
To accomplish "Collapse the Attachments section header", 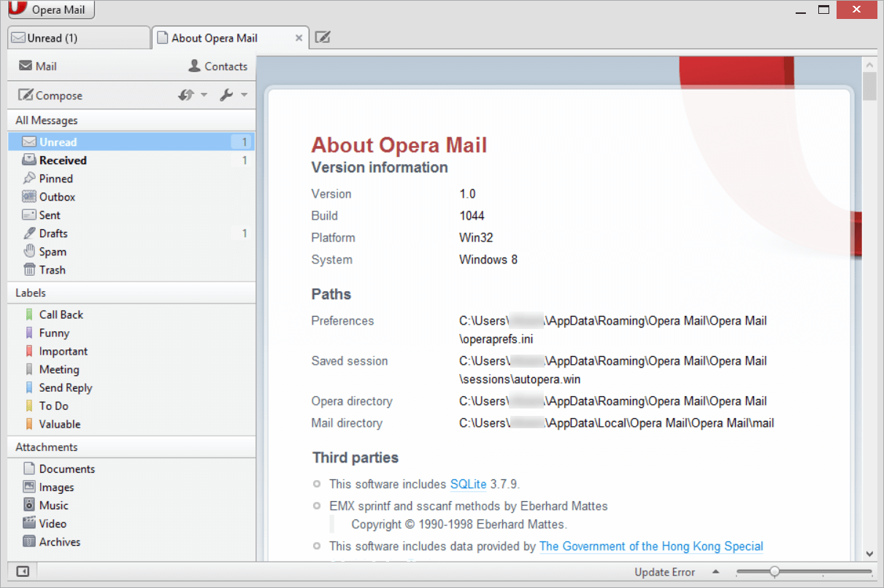I will (131, 447).
